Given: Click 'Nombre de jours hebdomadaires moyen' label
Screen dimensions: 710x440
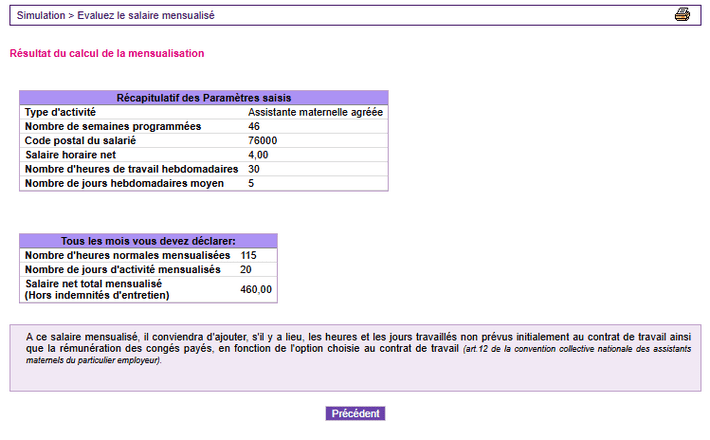Looking at the screenshot, I should click(124, 183).
